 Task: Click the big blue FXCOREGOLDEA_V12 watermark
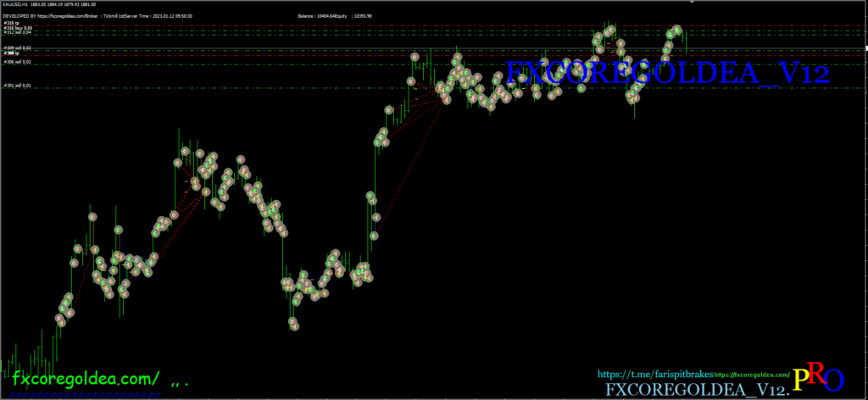tap(666, 75)
